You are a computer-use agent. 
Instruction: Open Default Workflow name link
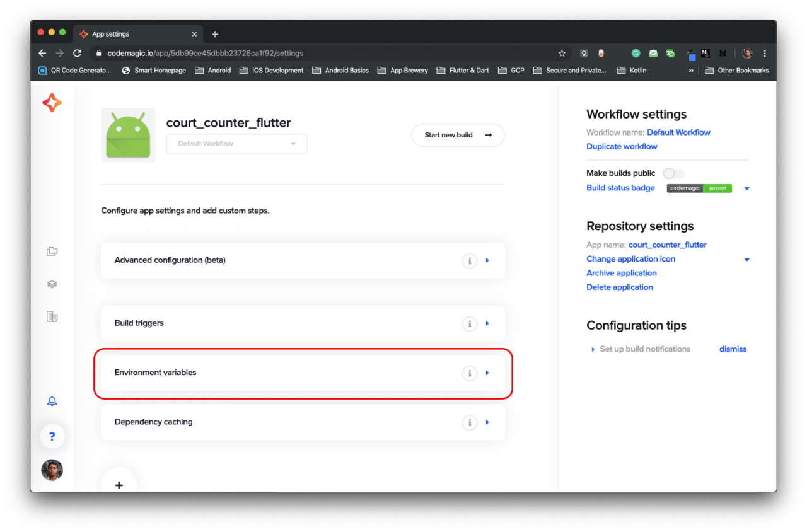pos(678,132)
